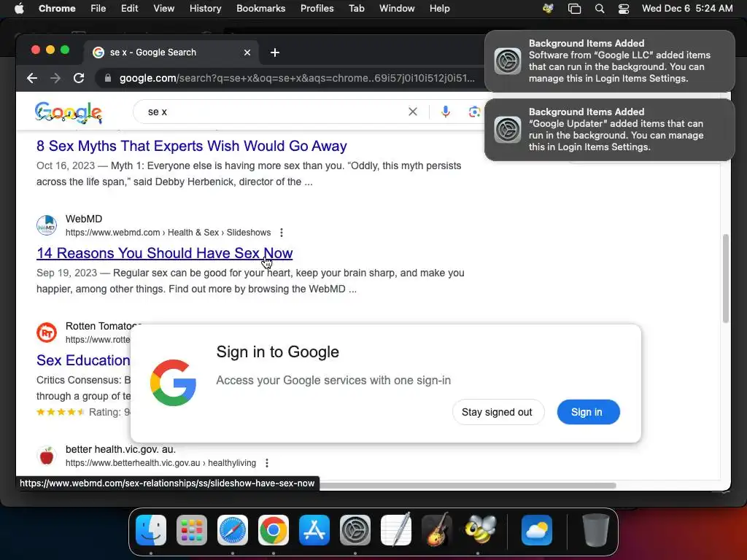Screen dimensions: 747x560
Task: Click the Google LLC background items notification
Action: click(609, 61)
